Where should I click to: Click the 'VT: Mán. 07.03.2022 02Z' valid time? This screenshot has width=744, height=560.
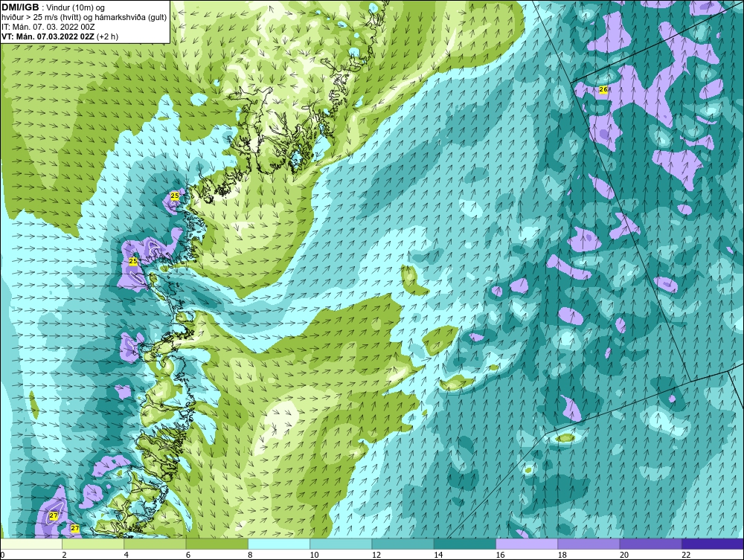48,36
